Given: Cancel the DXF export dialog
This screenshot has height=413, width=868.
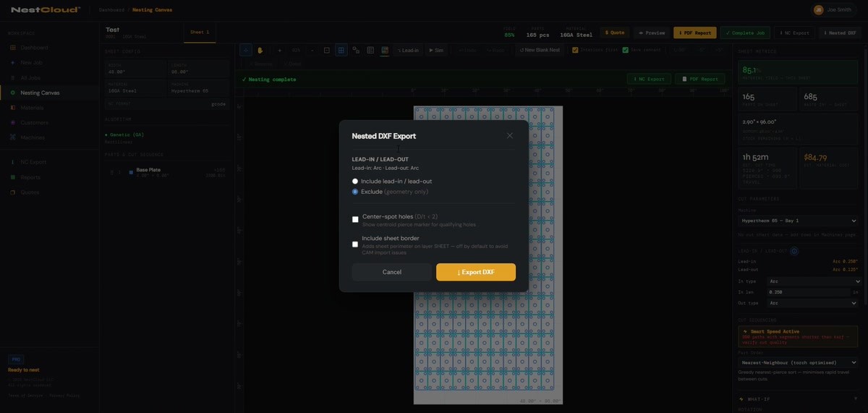Looking at the screenshot, I should tap(392, 272).
